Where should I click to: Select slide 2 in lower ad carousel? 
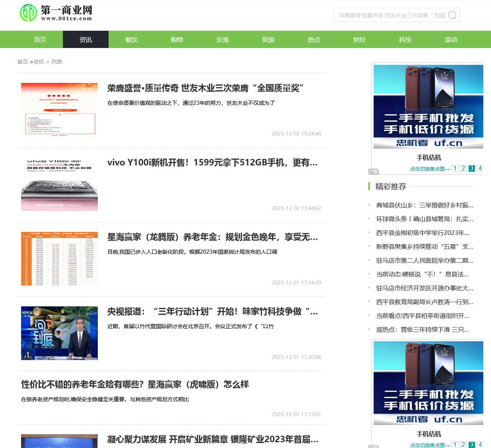463,445
